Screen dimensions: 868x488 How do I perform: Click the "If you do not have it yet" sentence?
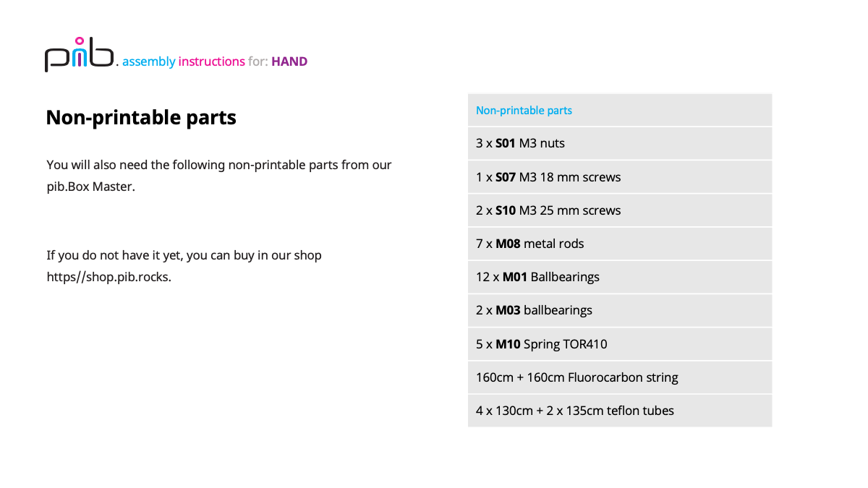[x=184, y=255]
